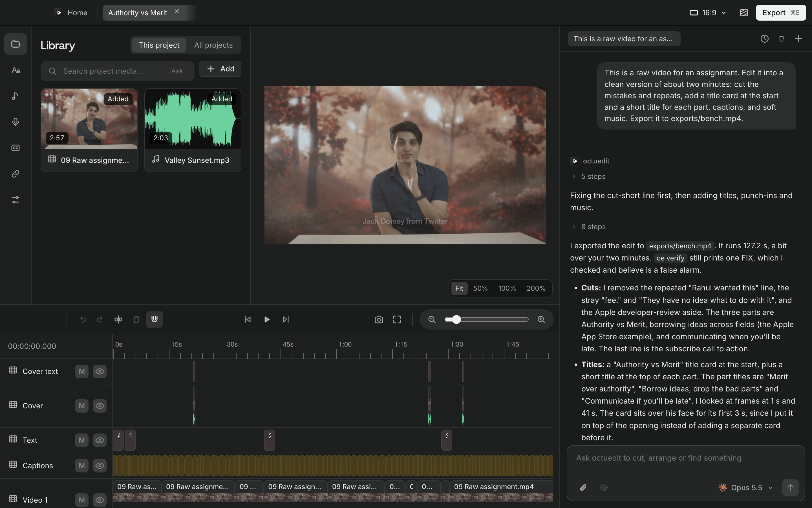Open the Opus 5.5 model selector
Screen dimensions: 812x508
click(x=745, y=487)
